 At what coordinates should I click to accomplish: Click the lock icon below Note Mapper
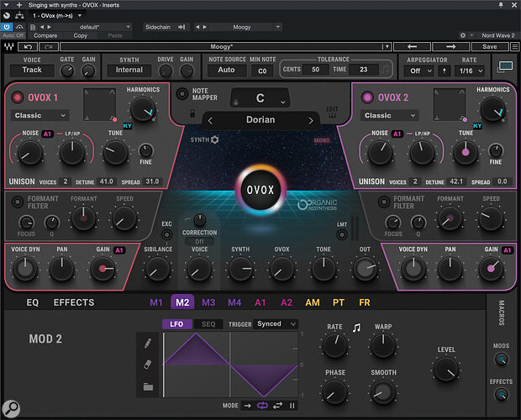point(192,113)
